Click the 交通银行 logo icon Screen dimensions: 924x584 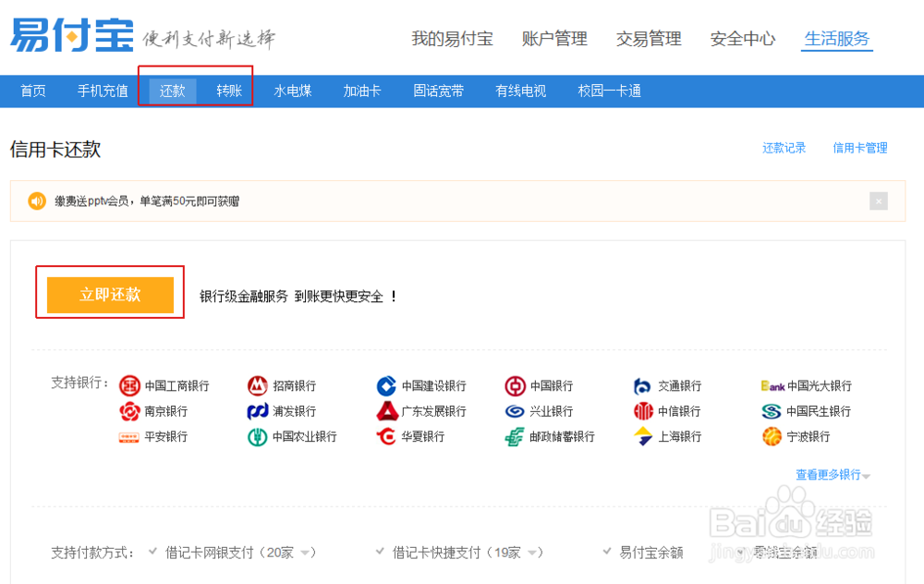tap(642, 386)
